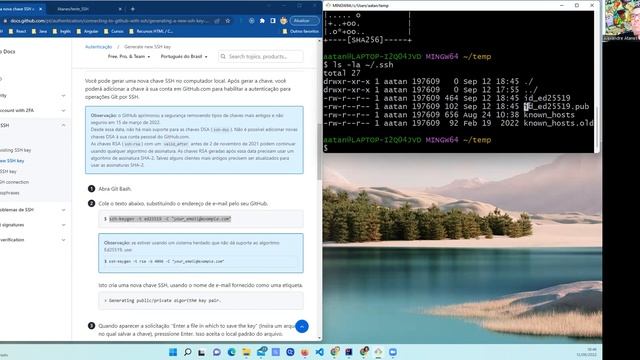Open the Chat icon in taskbar
This screenshot has width=640, height=360.
pyautogui.click(x=217, y=352)
